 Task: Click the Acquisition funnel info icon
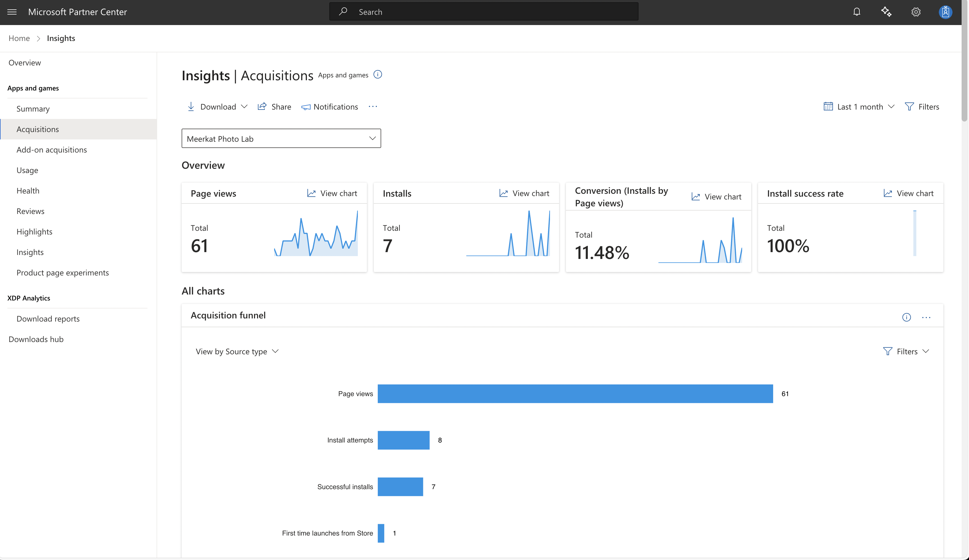(906, 317)
